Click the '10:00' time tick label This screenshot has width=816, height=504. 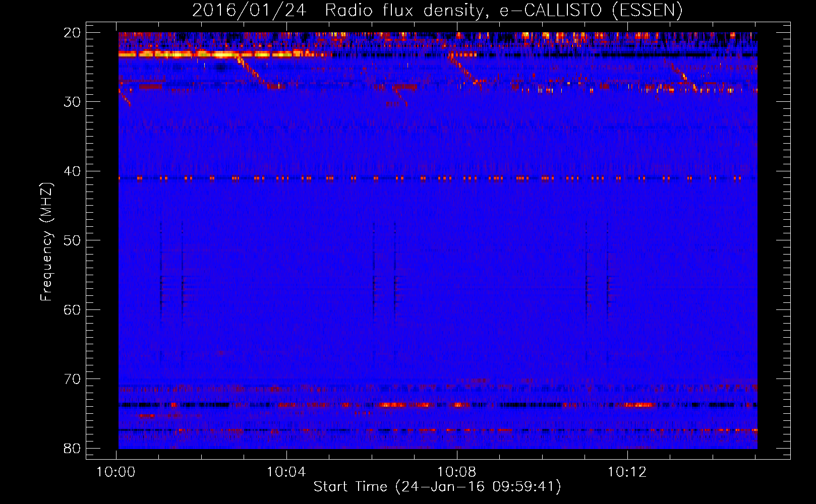click(x=116, y=472)
